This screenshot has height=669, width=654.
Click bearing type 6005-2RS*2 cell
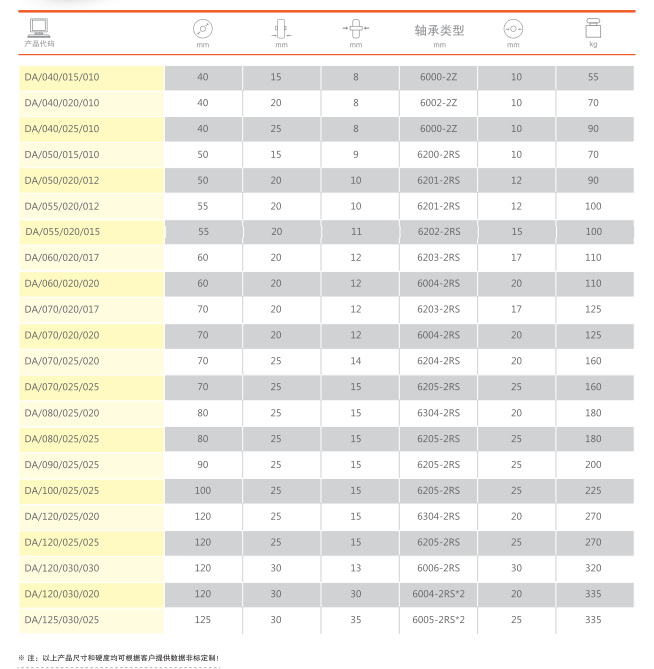(x=438, y=620)
